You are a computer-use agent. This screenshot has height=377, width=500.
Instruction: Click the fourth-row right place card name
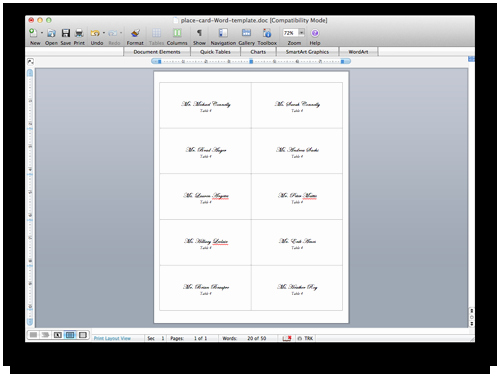297,241
